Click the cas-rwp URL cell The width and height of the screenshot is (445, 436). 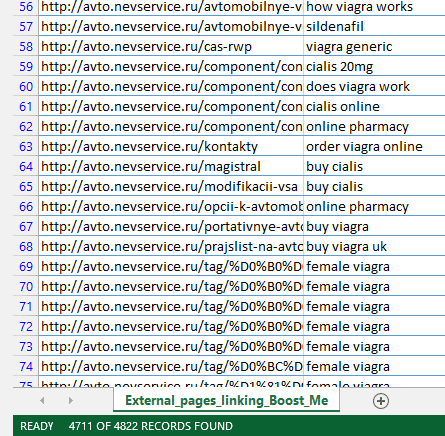click(171, 47)
